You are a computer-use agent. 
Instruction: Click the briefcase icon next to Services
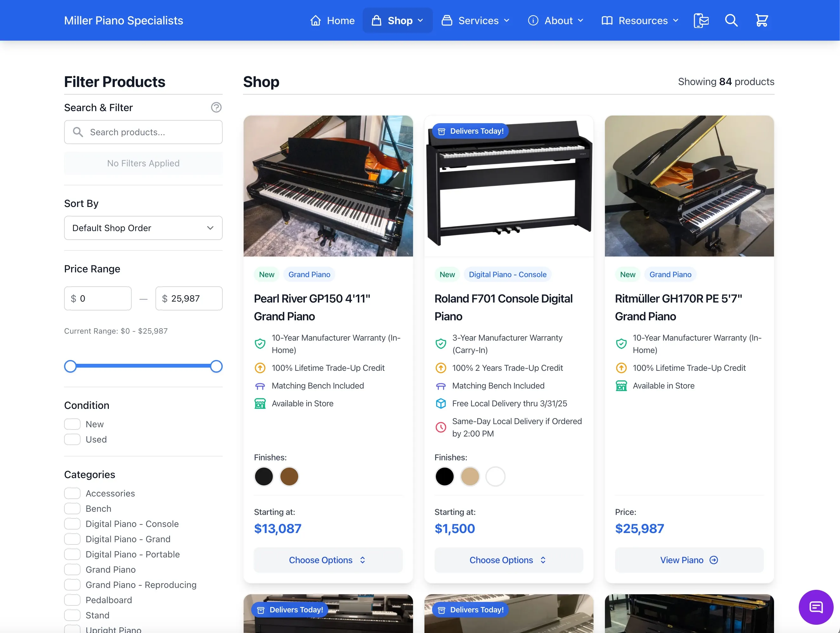coord(447,21)
